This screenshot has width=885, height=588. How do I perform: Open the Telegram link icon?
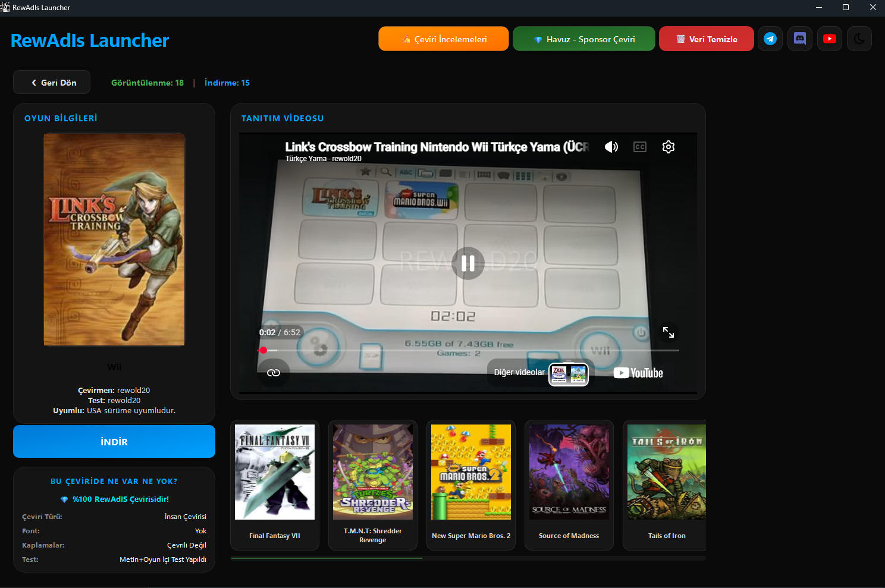pos(770,39)
